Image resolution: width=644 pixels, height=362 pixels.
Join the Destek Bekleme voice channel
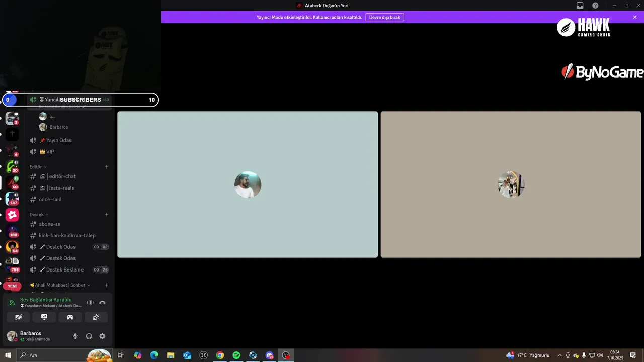(69, 270)
